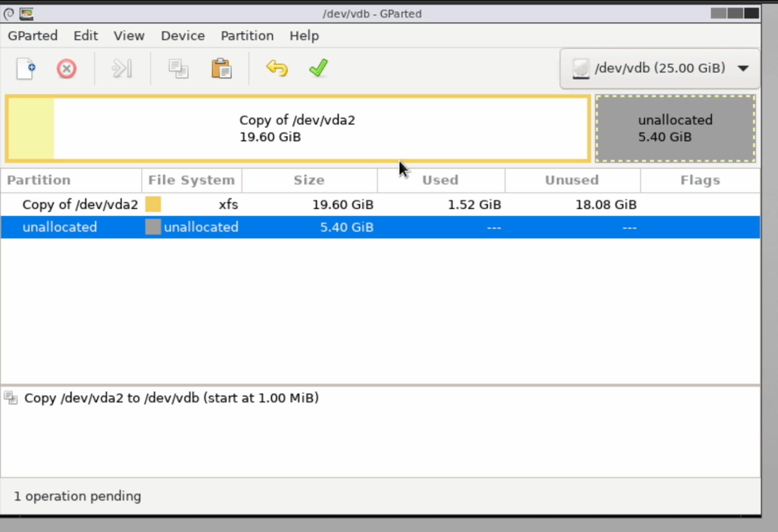Select the unallocated 5.40 GiB graphical block

[x=675, y=129]
